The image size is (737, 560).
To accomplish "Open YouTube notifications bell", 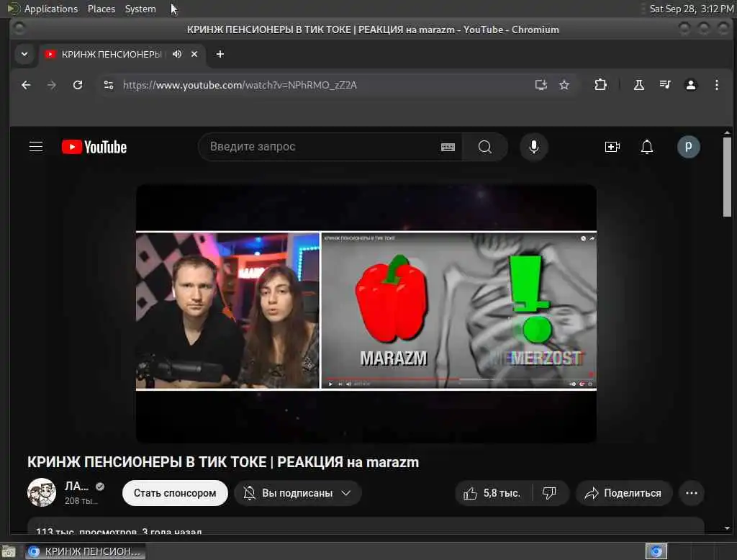I will [x=647, y=147].
